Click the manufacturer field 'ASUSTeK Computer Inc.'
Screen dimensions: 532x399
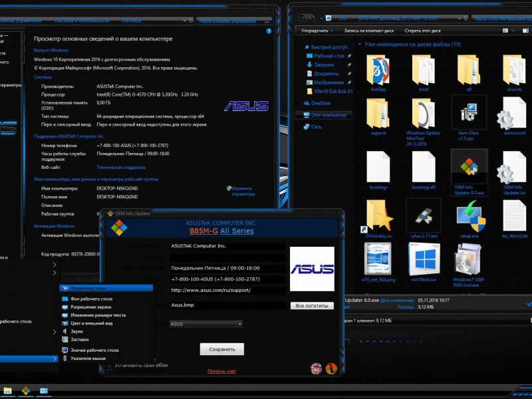point(227,246)
